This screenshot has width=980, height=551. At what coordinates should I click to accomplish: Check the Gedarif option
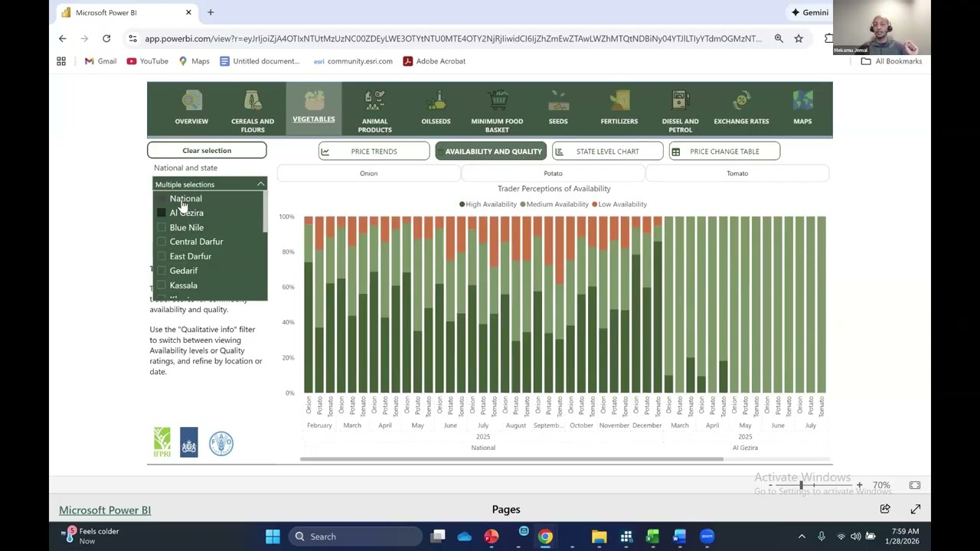(x=162, y=271)
